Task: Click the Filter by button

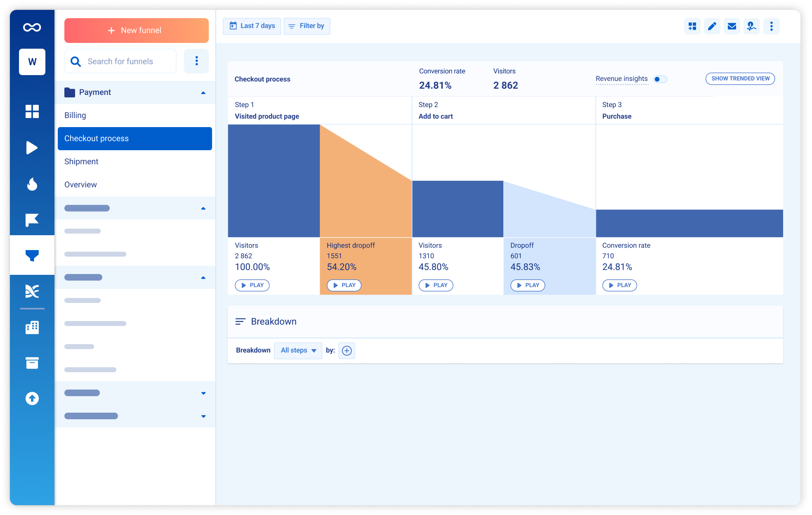Action: [x=307, y=26]
